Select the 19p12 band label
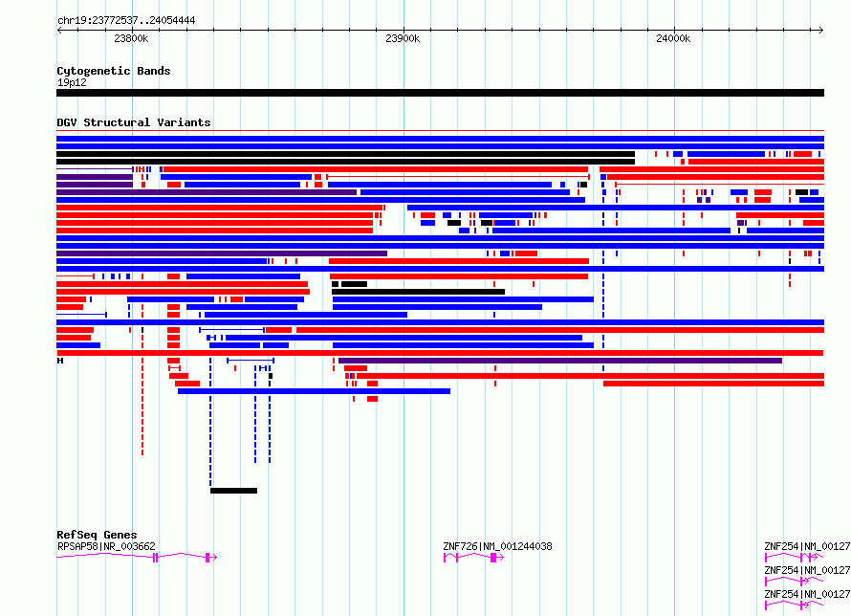 (x=72, y=82)
